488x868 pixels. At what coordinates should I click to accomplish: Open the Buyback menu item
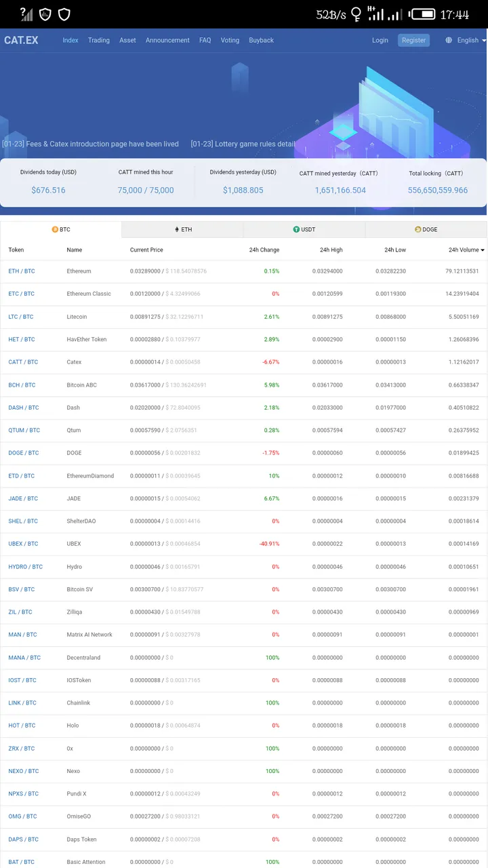pos(261,40)
